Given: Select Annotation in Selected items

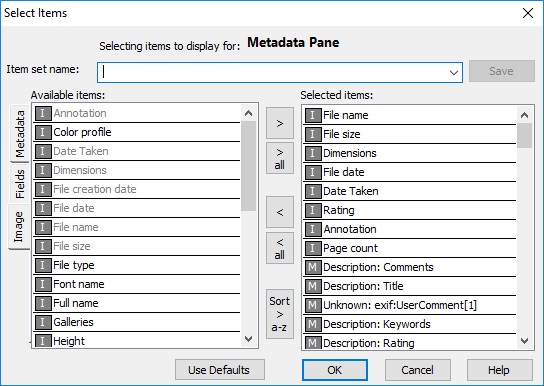Looking at the screenshot, I should (x=410, y=229).
